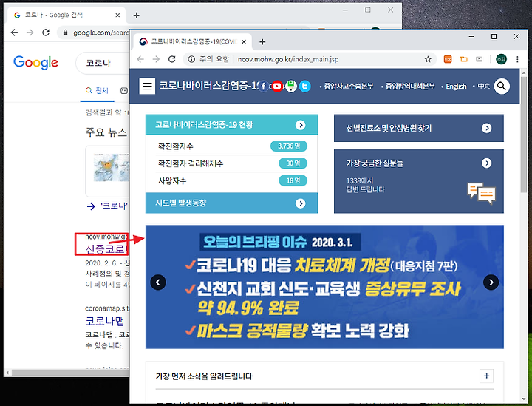Viewport: 532px width, 406px height.
Task: Open the Facebook icon in the site header
Action: (263, 87)
